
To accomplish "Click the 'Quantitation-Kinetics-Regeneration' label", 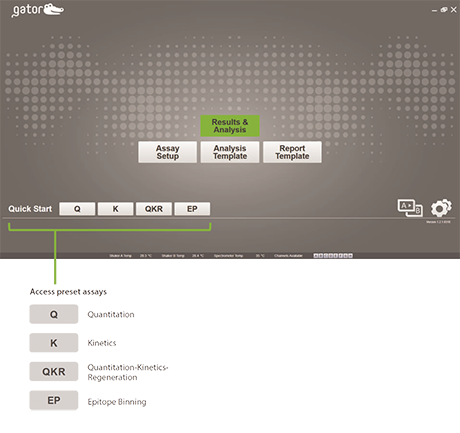I will pos(128,372).
